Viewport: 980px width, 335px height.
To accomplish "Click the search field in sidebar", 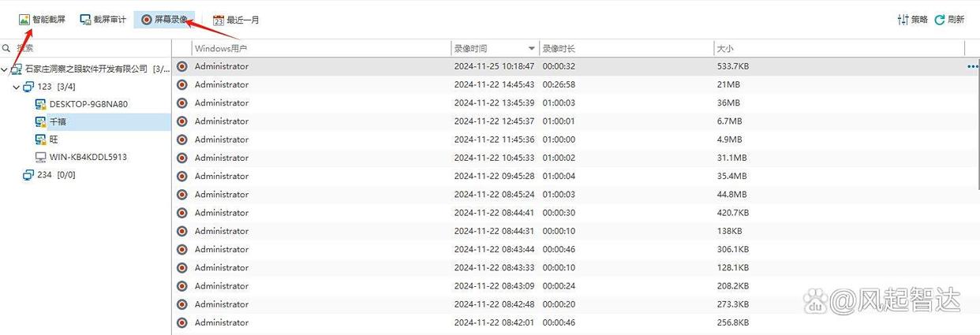I will 85,48.
